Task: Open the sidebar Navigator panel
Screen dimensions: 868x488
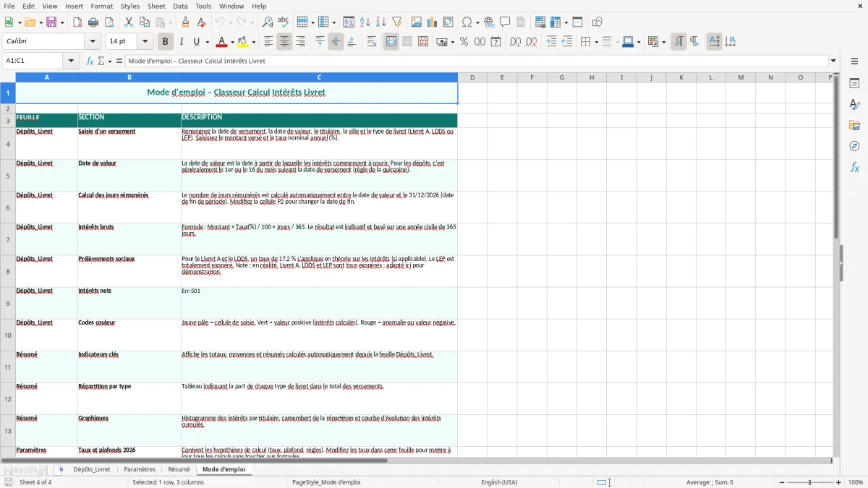Action: click(854, 146)
